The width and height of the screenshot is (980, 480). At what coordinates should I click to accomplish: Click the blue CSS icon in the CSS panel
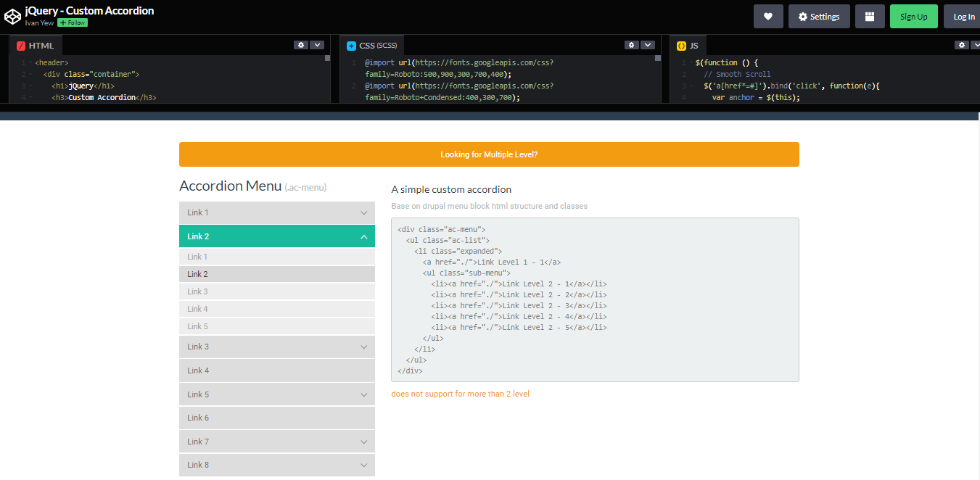(x=350, y=44)
